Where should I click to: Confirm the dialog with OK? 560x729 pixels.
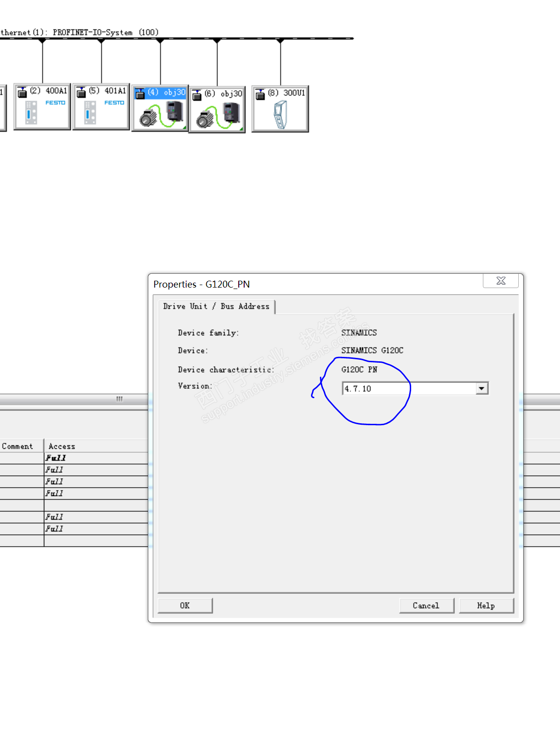tap(185, 606)
